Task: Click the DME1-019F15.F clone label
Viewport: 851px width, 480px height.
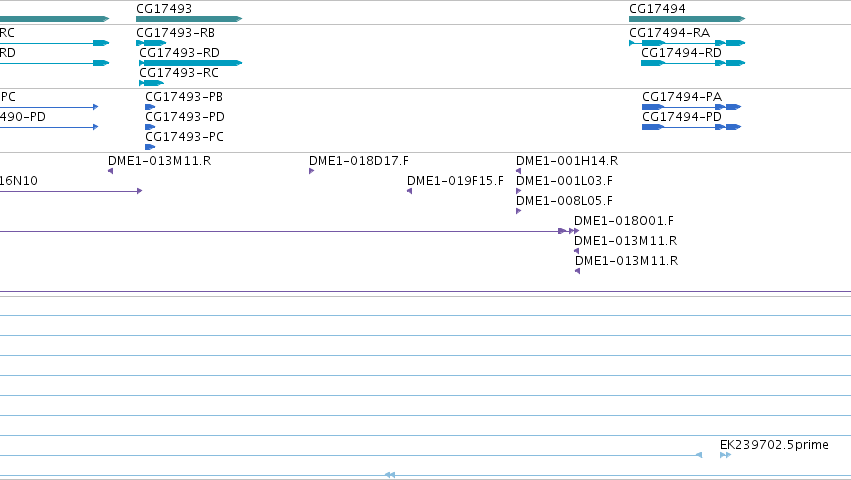Action: pos(455,181)
